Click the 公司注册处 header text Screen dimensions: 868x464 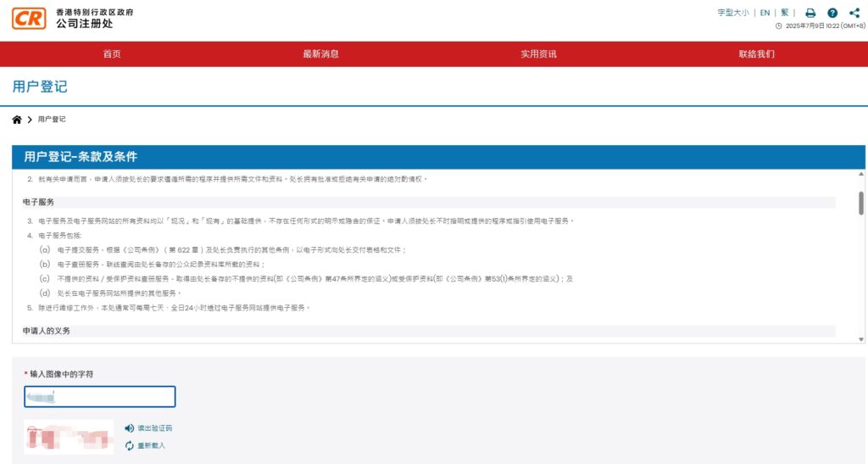(84, 23)
